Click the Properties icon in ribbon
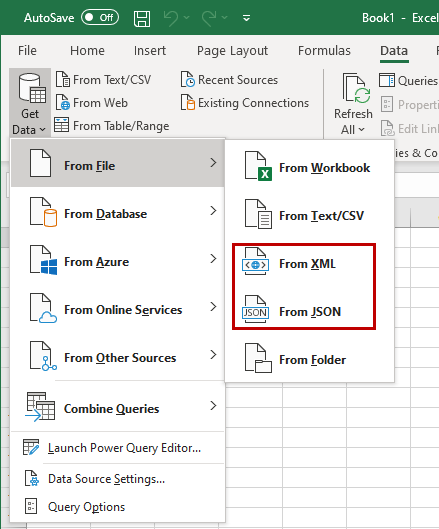The width and height of the screenshot is (439, 529). [x=387, y=104]
